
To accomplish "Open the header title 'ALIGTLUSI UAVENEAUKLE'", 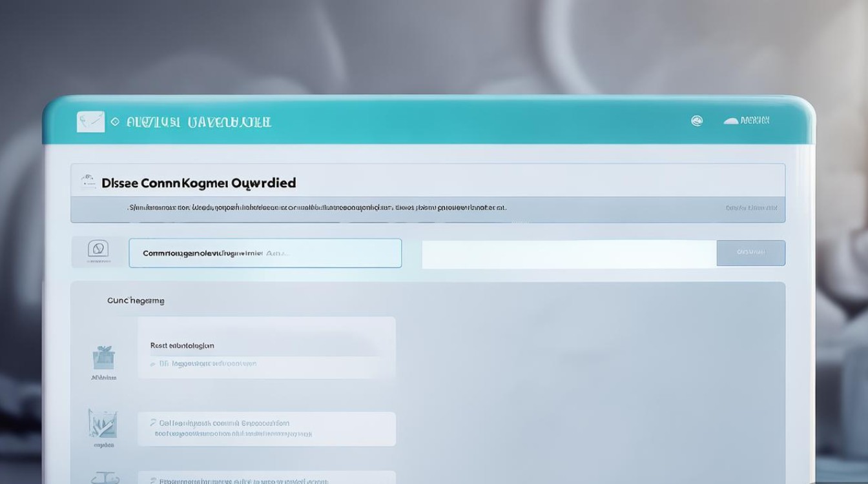I will [x=199, y=122].
